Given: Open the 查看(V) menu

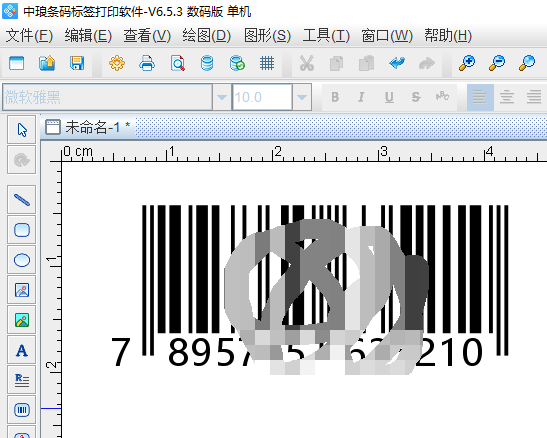Looking at the screenshot, I should point(147,36).
